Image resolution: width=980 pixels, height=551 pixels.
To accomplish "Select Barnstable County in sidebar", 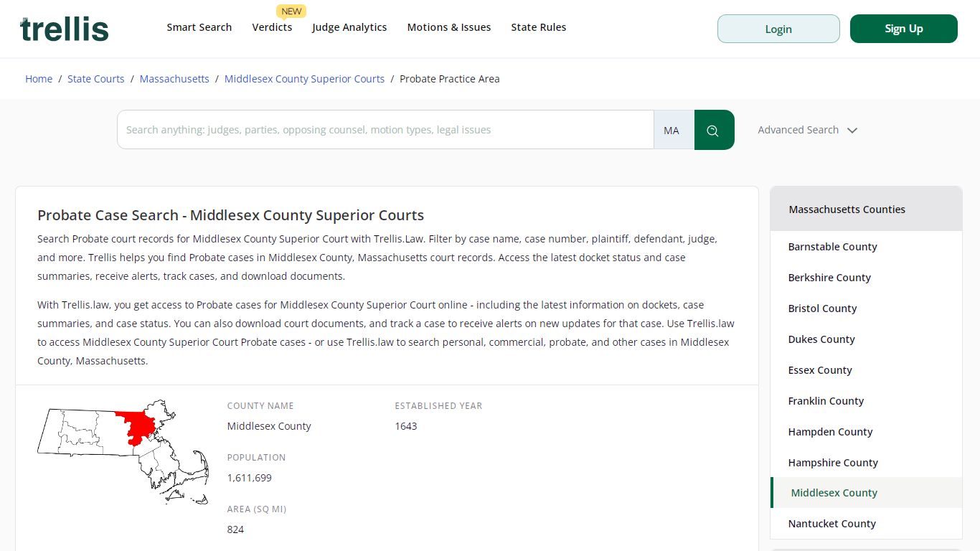I will (832, 247).
